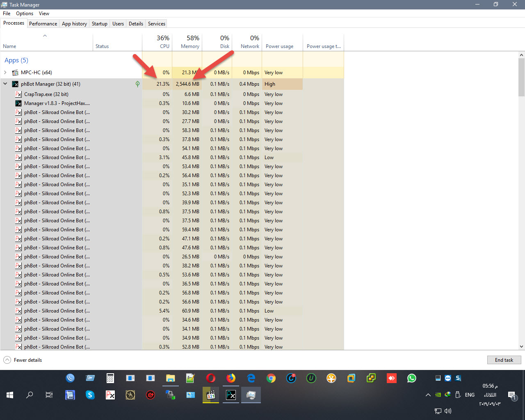Expand the MPC-HC (x64) process group

click(x=5, y=73)
